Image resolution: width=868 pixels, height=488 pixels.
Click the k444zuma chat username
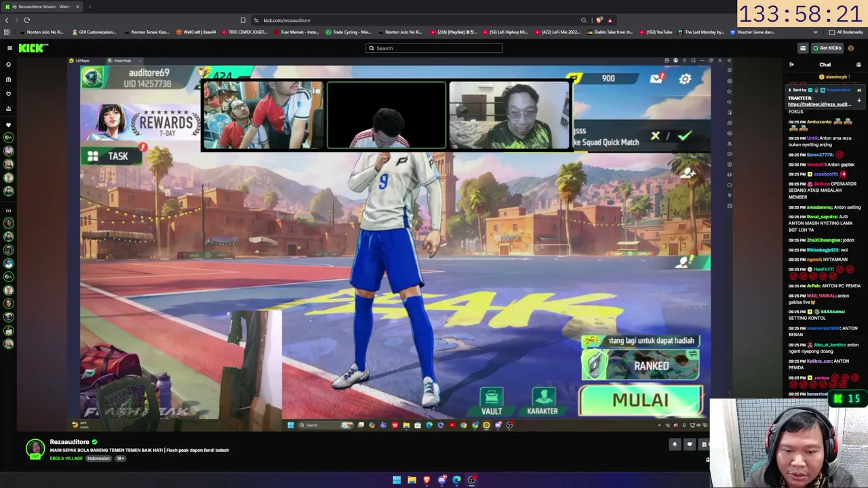(x=833, y=312)
